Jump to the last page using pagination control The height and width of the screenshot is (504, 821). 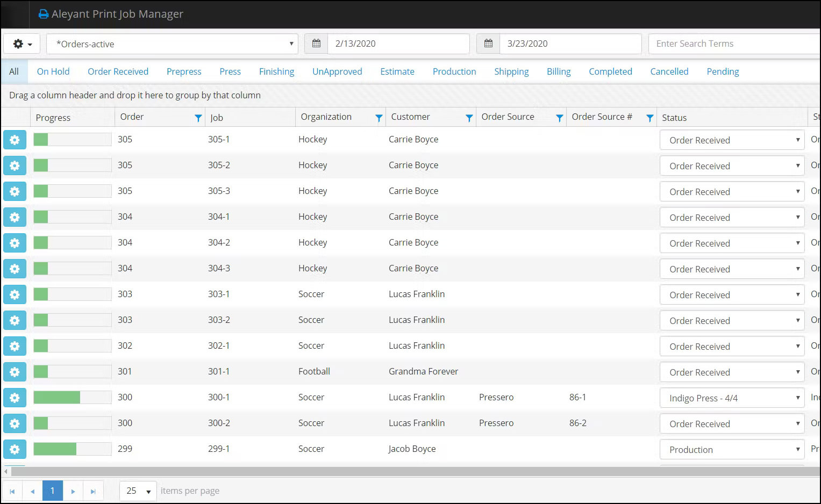point(93,491)
